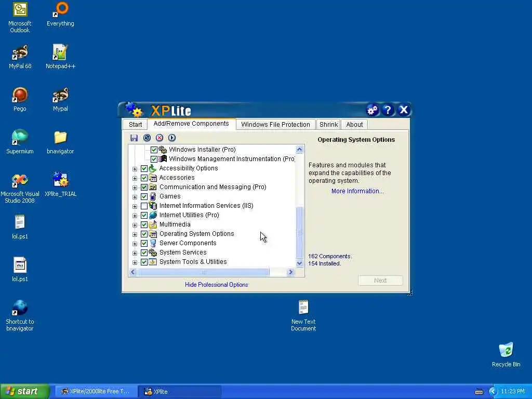Viewport: 532px width, 399px height.
Task: Expand the Accessibility Options node
Action: 135,169
